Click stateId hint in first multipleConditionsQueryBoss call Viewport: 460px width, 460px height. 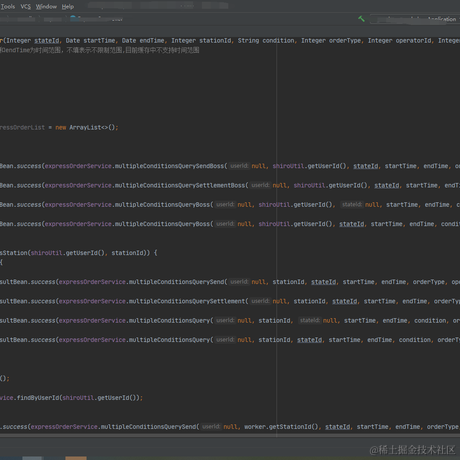pos(352,204)
